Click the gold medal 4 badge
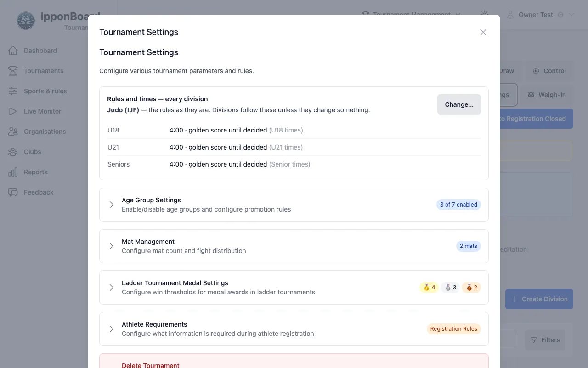 click(430, 287)
